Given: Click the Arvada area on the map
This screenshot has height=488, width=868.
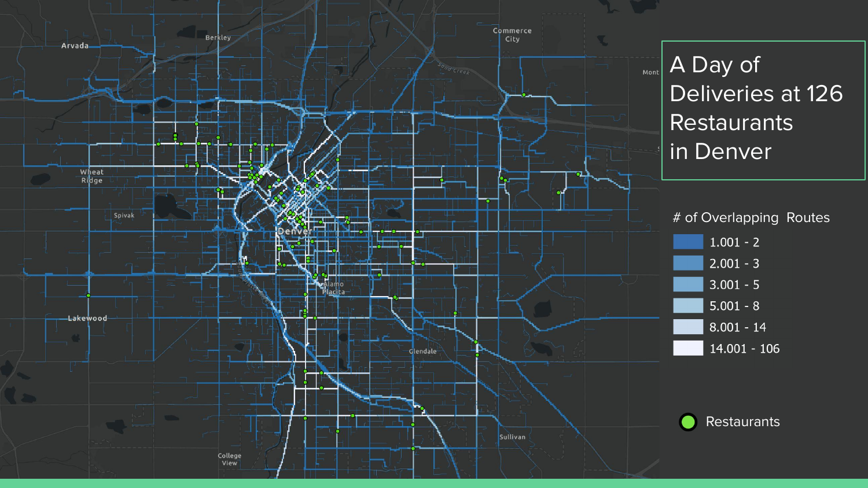Looking at the screenshot, I should point(74,46).
